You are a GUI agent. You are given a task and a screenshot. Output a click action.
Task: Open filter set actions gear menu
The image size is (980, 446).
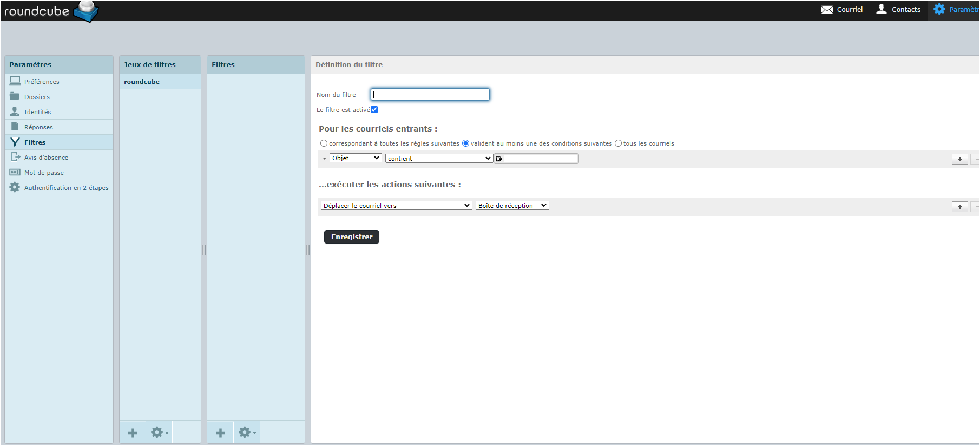159,432
